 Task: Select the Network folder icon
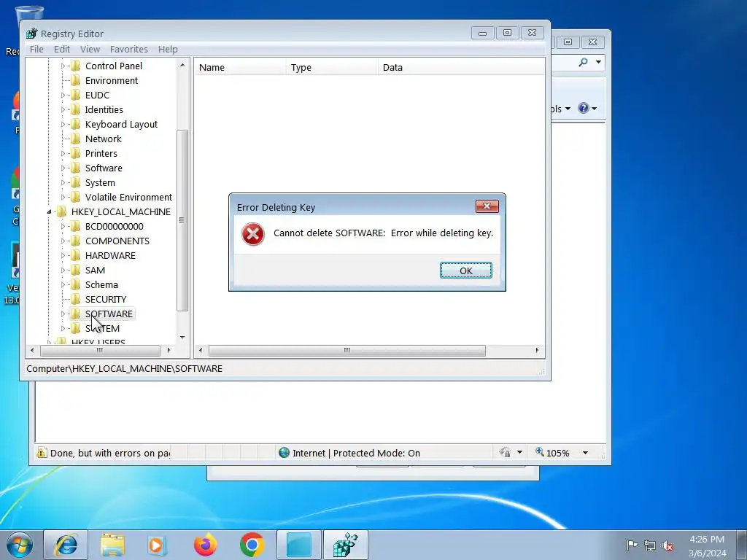click(75, 139)
